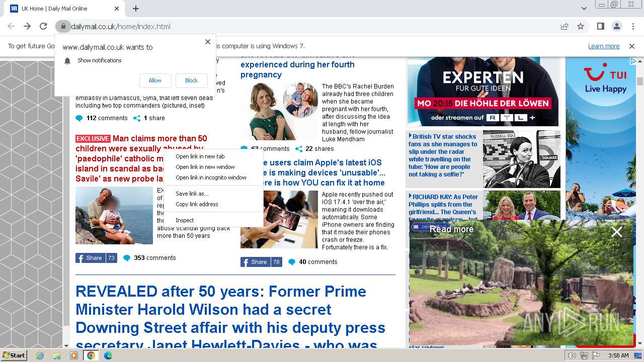
Task: Click the Facebook Share 78 button
Action: click(261, 262)
